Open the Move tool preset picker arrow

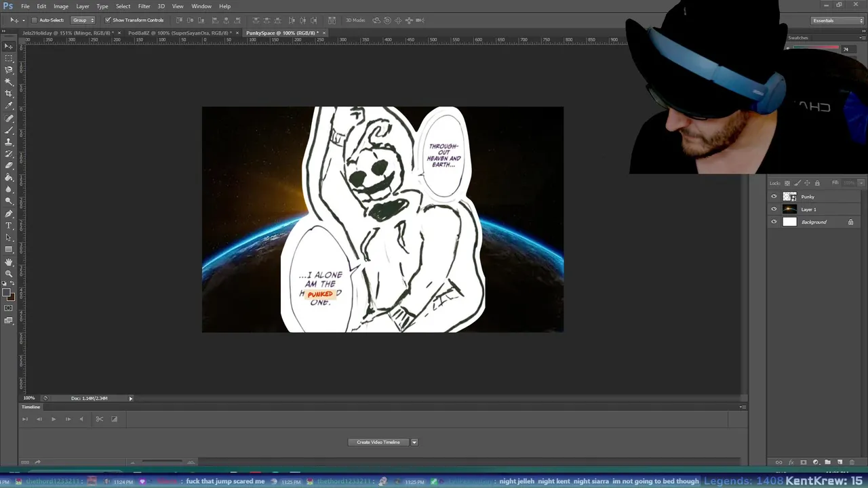pos(23,20)
